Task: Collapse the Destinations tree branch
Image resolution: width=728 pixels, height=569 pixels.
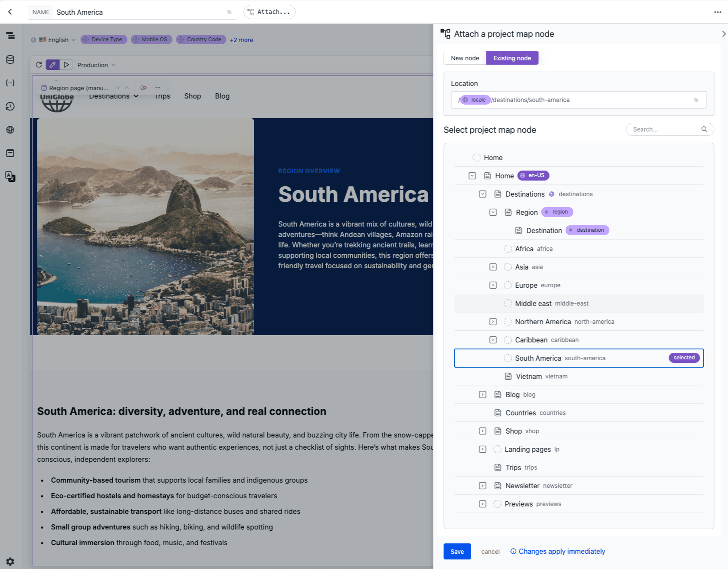Action: point(482,194)
